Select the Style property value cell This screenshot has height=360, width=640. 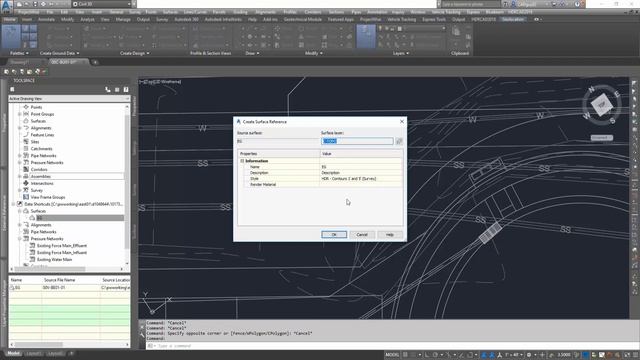[361, 179]
